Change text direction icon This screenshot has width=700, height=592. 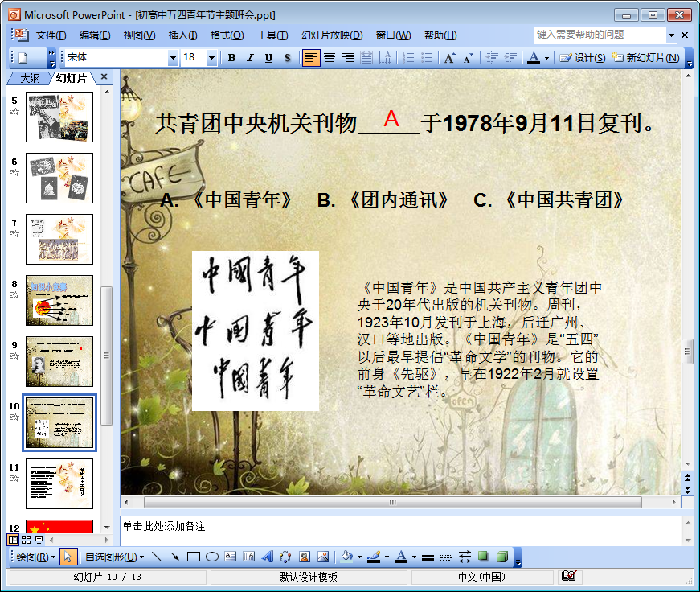384,58
